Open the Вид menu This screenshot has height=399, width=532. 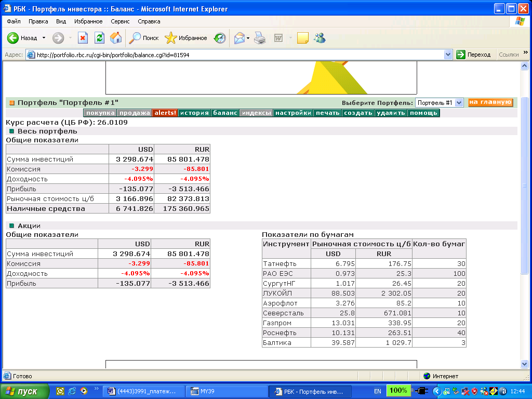[x=61, y=21]
